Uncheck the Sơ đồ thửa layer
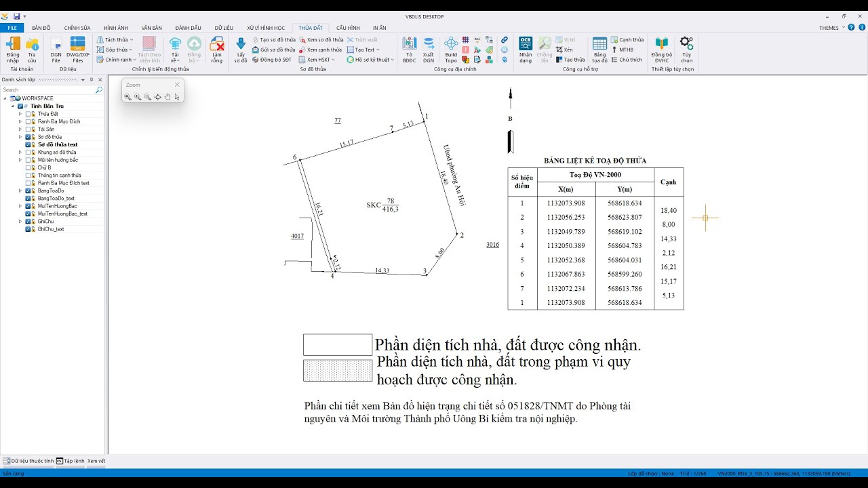 point(28,137)
